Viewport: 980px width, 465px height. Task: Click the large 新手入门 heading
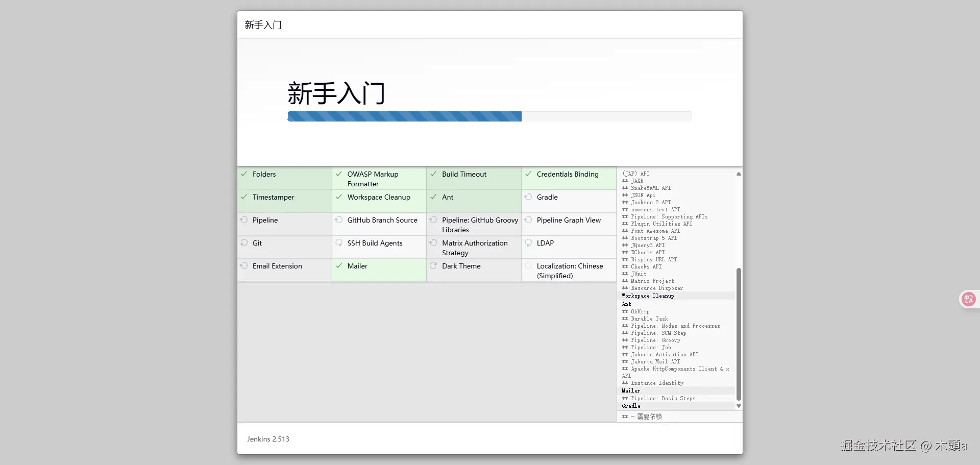[336, 93]
